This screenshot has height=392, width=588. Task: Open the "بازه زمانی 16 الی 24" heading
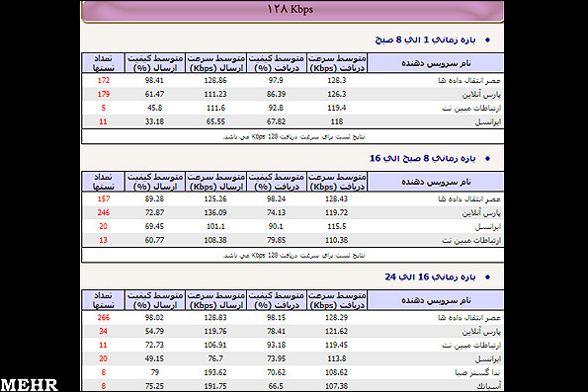click(430, 277)
